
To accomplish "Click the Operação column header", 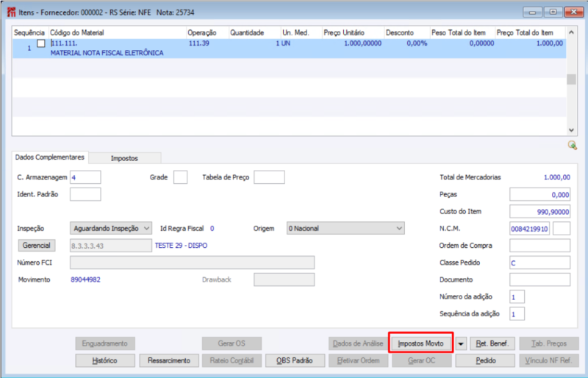I will point(207,32).
